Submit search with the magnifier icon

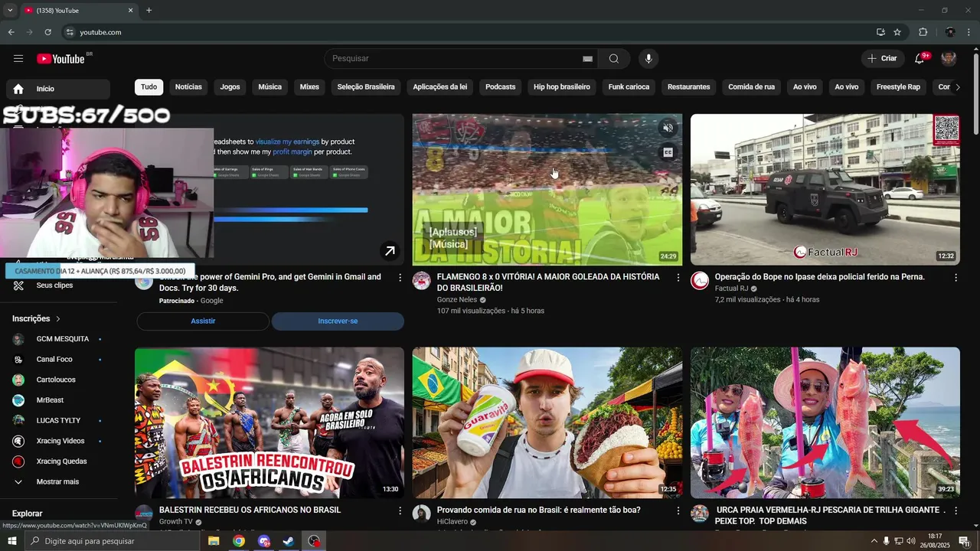coord(613,59)
